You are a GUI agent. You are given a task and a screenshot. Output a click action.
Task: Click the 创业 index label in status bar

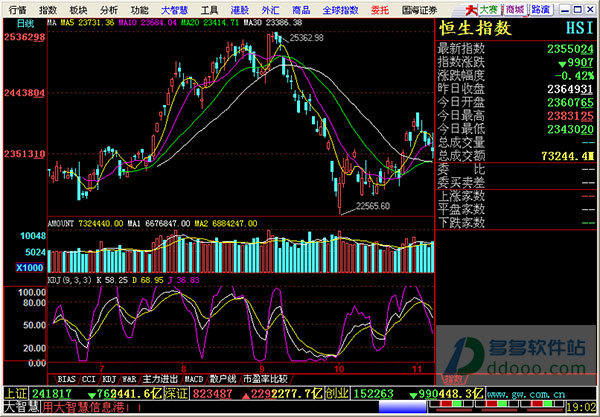[x=337, y=393]
